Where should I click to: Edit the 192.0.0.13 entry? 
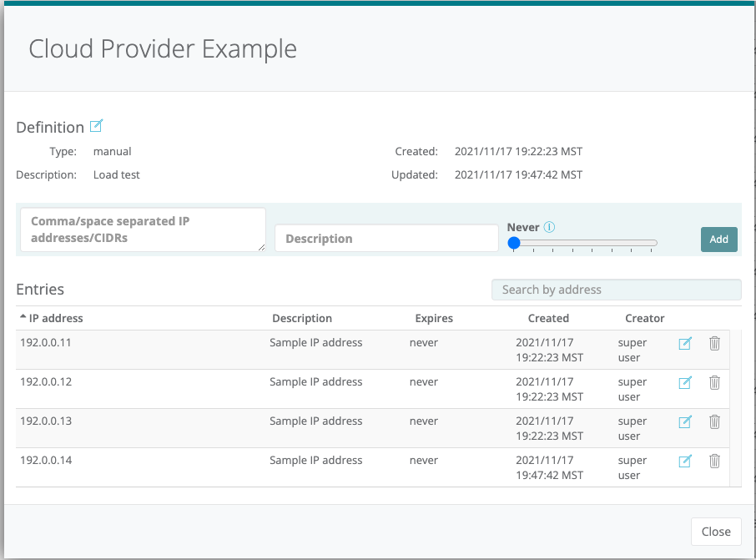[x=685, y=421]
